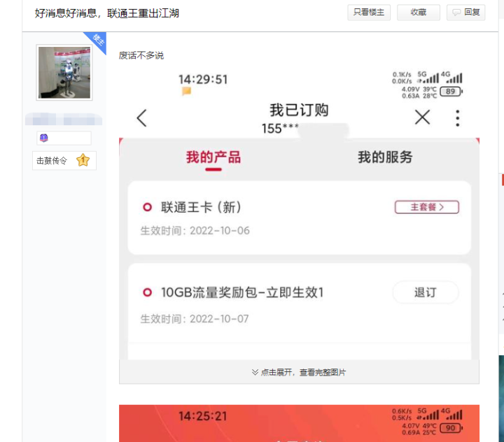Click the 退订 unsubscribe button
The width and height of the screenshot is (504, 442).
pyautogui.click(x=426, y=292)
